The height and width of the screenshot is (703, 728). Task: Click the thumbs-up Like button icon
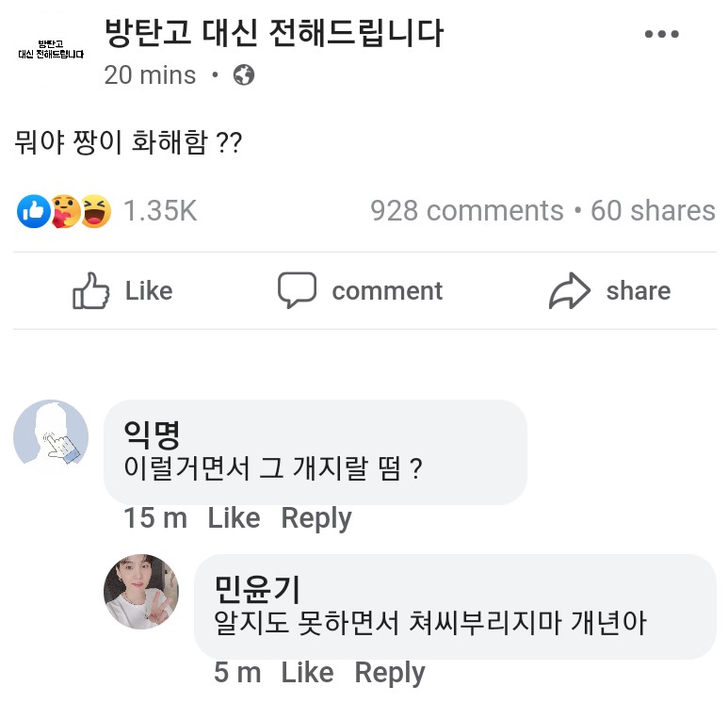pyautogui.click(x=91, y=291)
